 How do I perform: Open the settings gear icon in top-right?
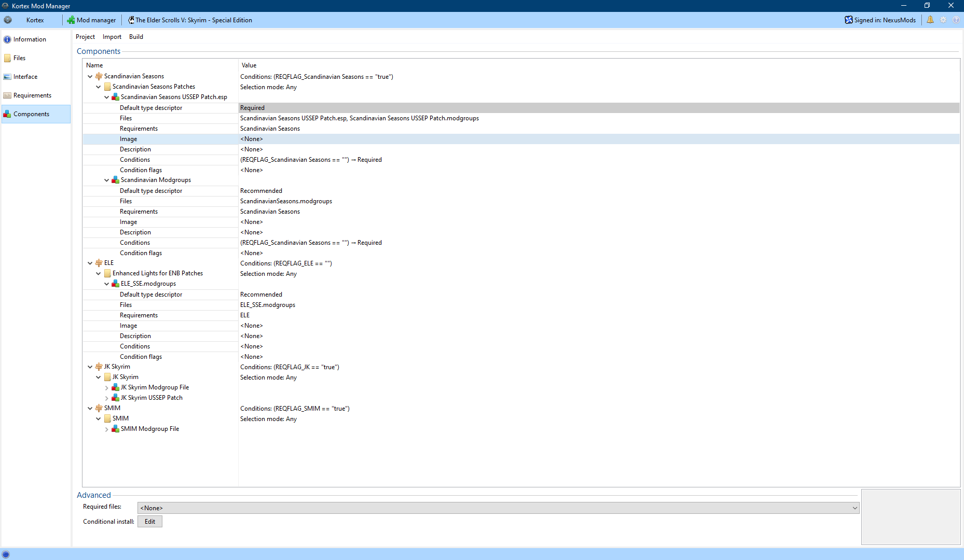[943, 20]
